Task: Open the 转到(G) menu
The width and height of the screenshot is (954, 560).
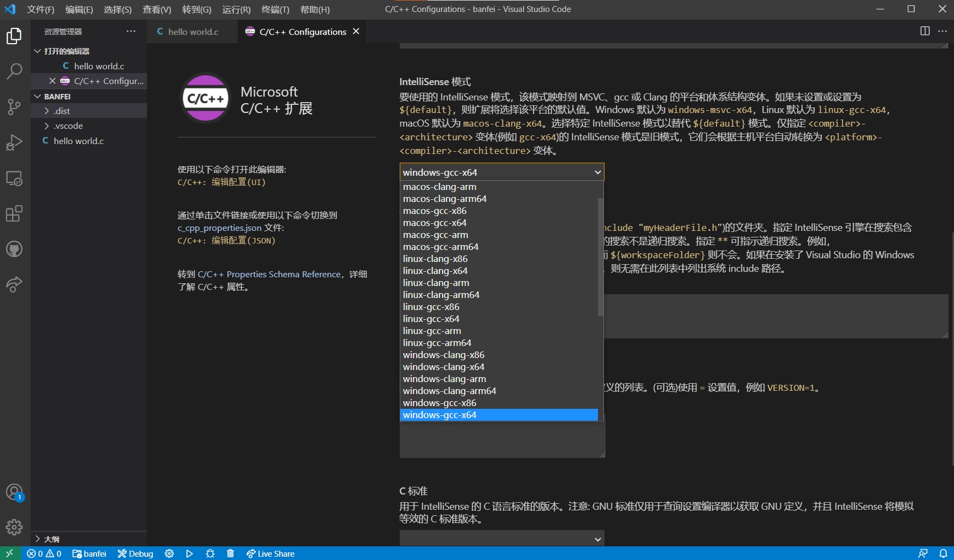Action: [197, 9]
